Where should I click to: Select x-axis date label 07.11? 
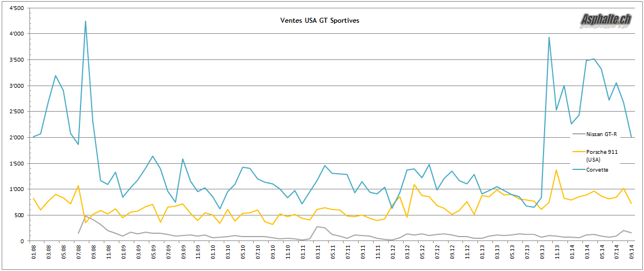[x=348, y=252]
